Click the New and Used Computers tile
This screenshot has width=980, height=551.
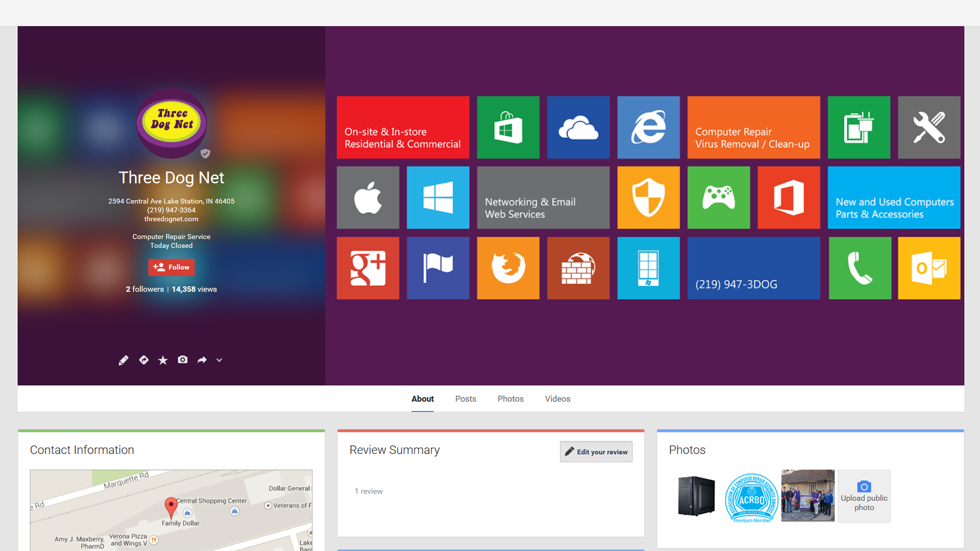(894, 197)
